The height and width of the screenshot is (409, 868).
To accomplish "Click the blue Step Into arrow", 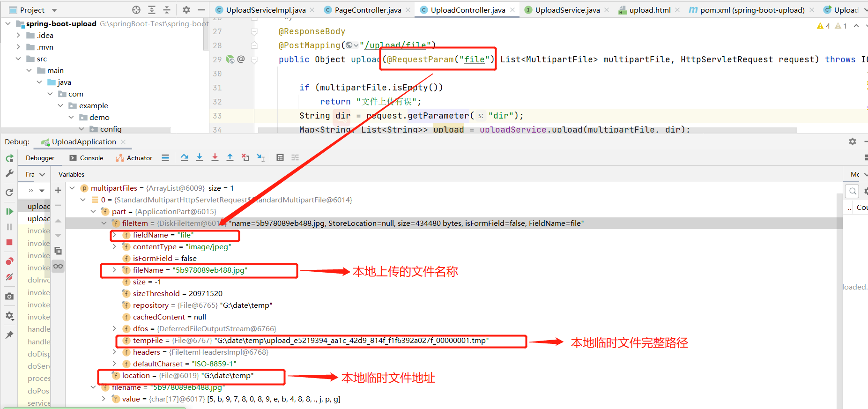I will [200, 158].
